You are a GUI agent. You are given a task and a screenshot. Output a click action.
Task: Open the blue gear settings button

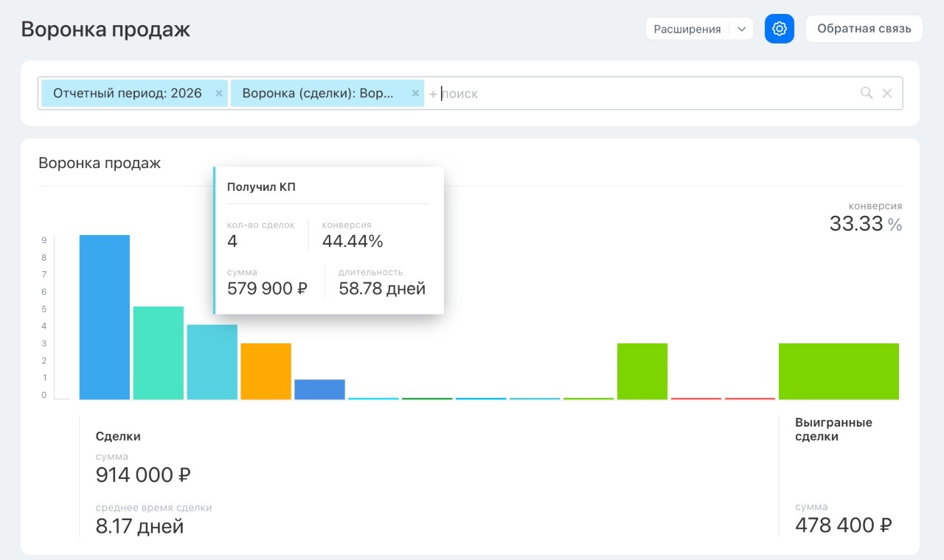tap(780, 29)
